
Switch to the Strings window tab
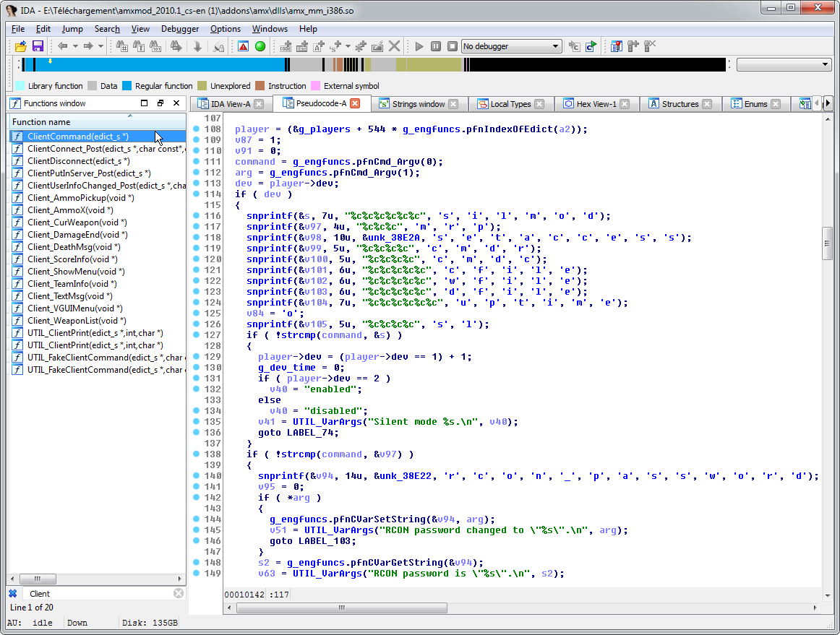pos(418,104)
